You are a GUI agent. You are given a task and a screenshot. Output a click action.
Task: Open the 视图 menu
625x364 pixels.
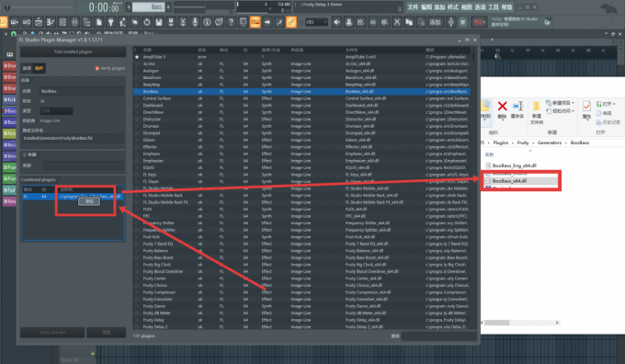click(467, 7)
